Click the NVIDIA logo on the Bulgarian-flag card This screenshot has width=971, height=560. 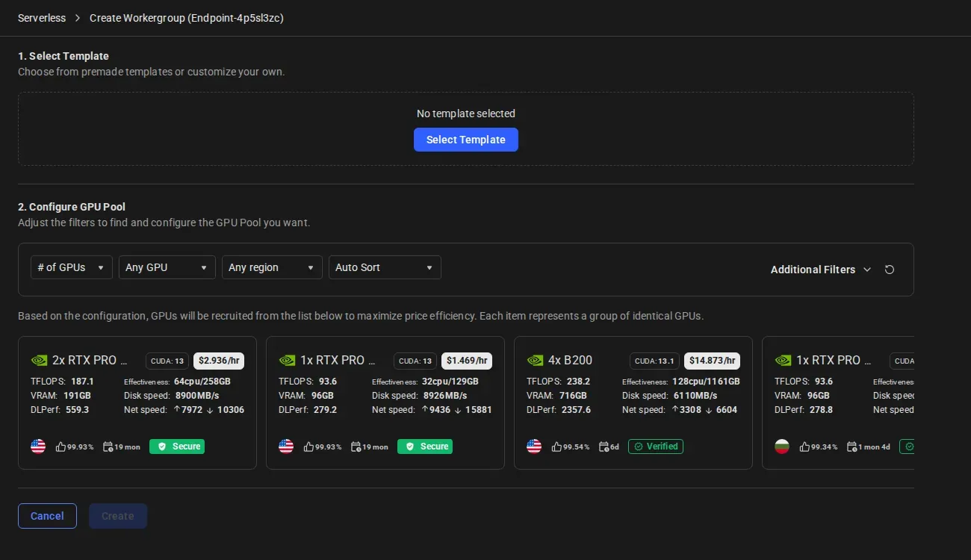point(783,361)
